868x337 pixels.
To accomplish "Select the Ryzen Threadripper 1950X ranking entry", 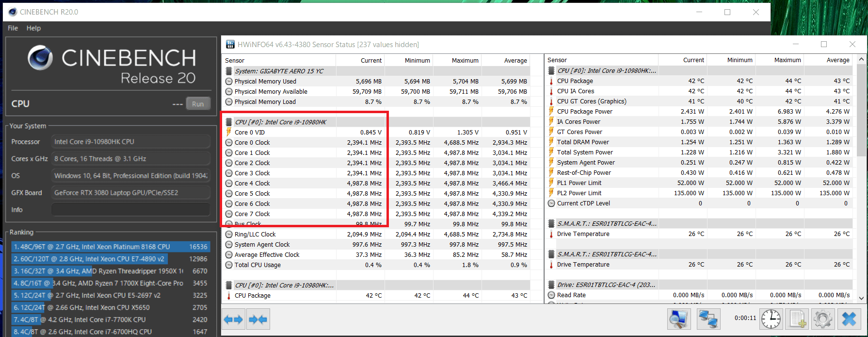I will [111, 271].
